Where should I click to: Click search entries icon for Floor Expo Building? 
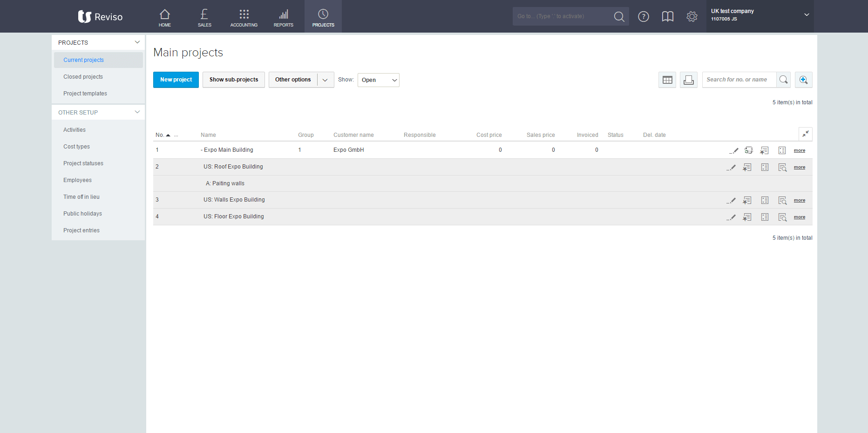[x=782, y=217]
